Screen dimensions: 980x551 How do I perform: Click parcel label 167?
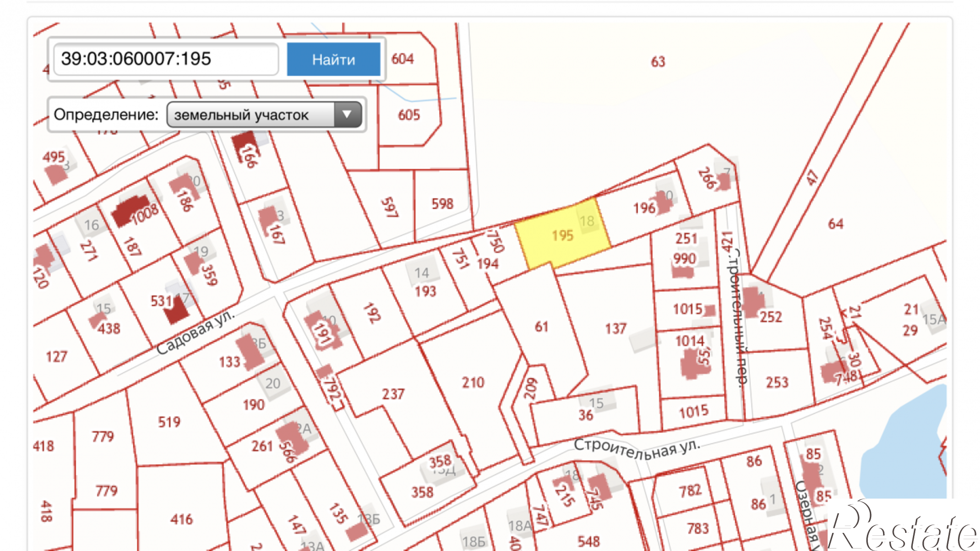277,234
